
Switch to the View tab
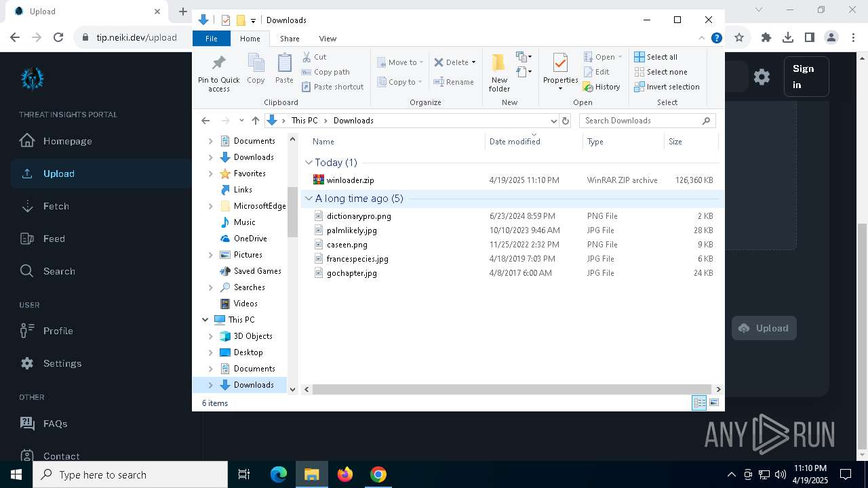click(328, 39)
